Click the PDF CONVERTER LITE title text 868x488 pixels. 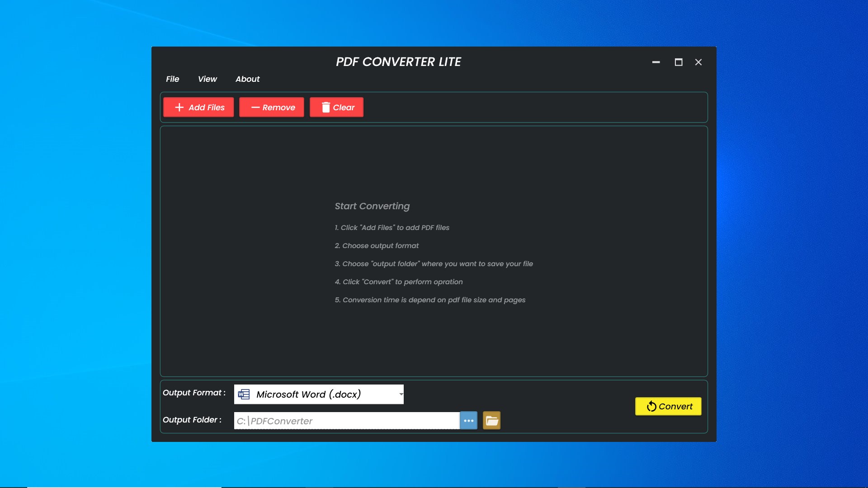coord(398,62)
